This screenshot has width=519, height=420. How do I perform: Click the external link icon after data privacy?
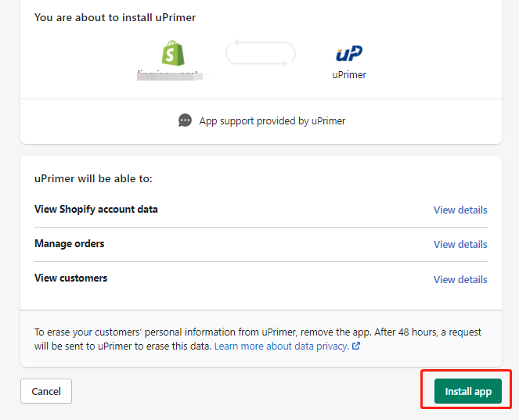pyautogui.click(x=356, y=346)
